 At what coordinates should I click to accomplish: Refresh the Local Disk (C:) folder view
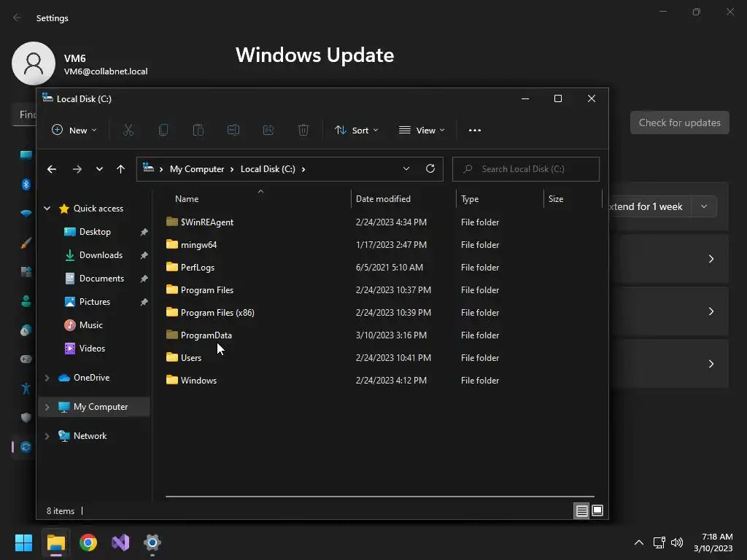pos(430,168)
